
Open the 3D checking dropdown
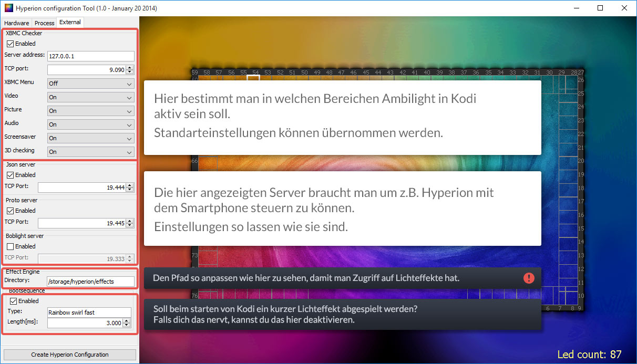tap(90, 152)
